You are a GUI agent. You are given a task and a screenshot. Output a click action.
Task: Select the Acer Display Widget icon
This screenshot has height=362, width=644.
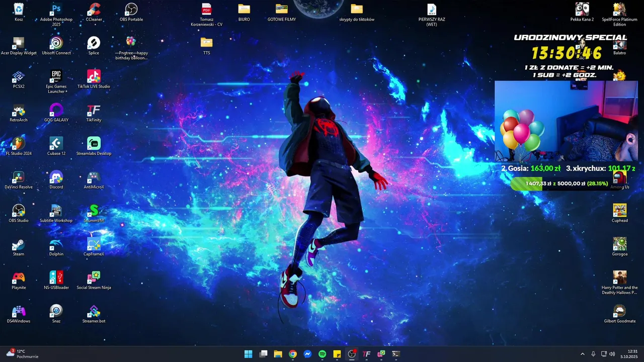pos(19,46)
